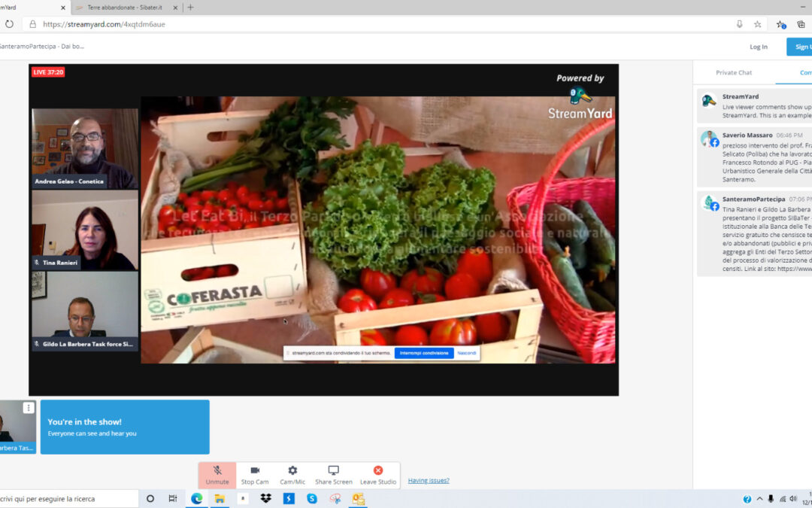Open the Collections icon in Edge toolbar

pos(801,24)
